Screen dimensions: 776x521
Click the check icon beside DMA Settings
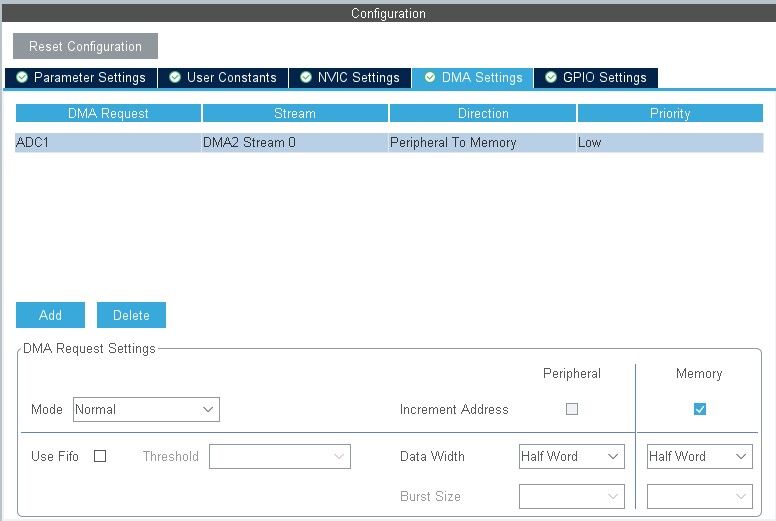(x=430, y=77)
